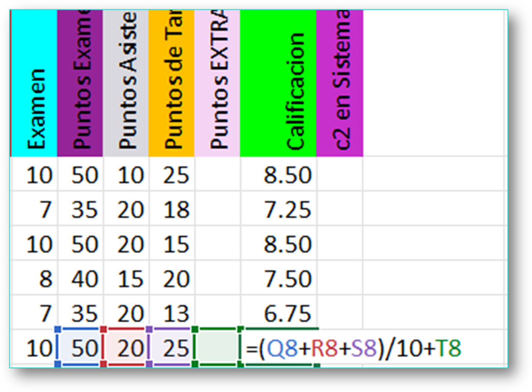Click the pink Puntos EXTRA header cell
Image resolution: width=532 pixels, height=392 pixels.
pos(217,84)
